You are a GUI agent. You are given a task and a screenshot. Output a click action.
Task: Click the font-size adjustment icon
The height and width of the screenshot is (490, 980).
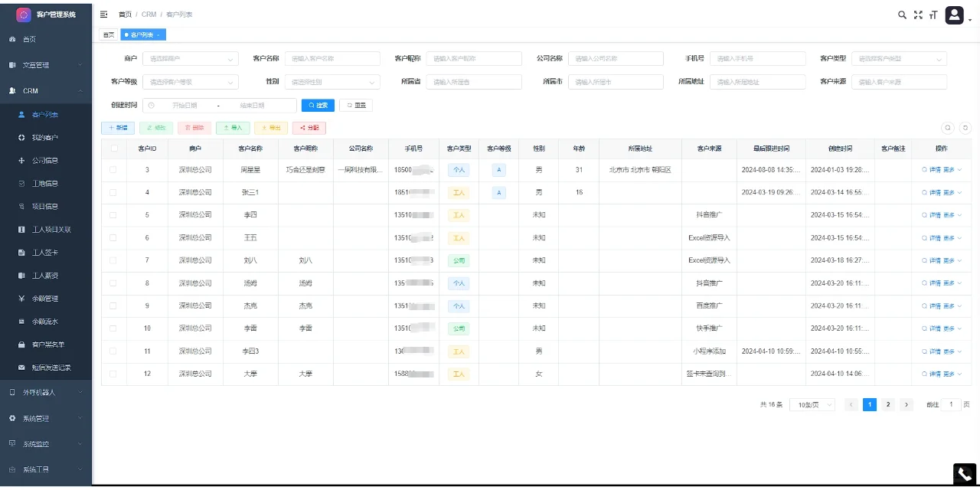[933, 14]
